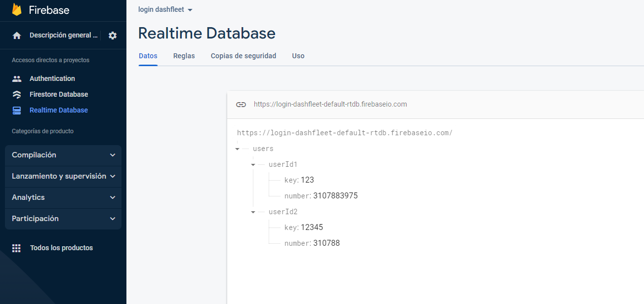Select the users tree node

pos(263,149)
